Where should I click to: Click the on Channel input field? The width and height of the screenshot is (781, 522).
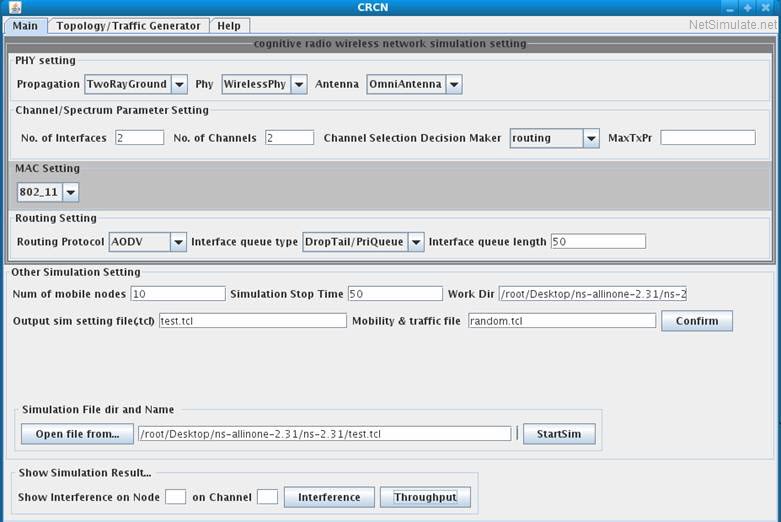pyautogui.click(x=267, y=497)
